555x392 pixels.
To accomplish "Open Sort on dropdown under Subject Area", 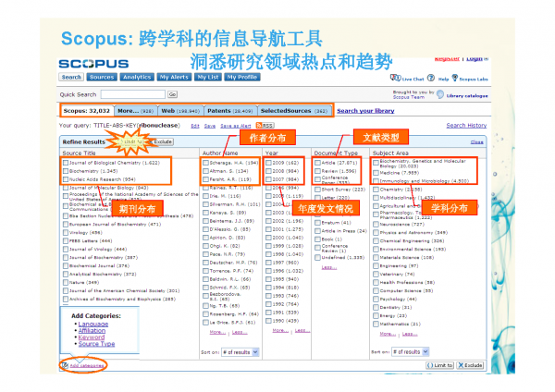I will point(410,351).
